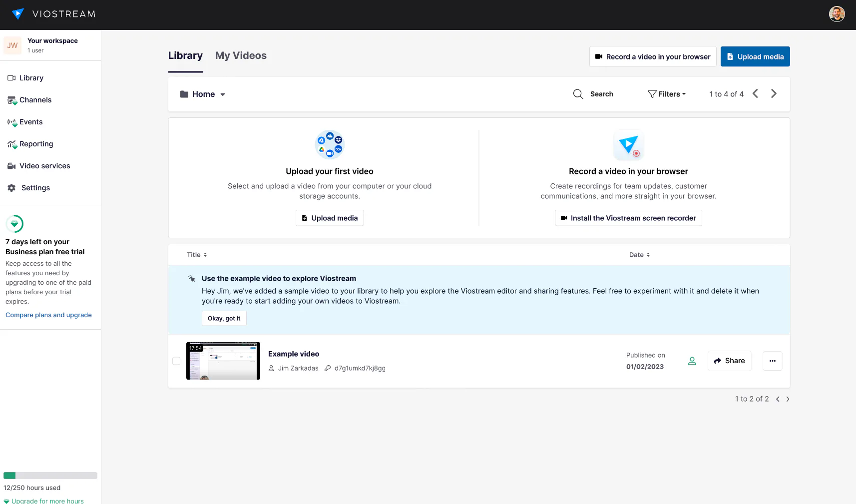This screenshot has height=504, width=856.
Task: Switch to the Library tab
Action: (x=185, y=56)
